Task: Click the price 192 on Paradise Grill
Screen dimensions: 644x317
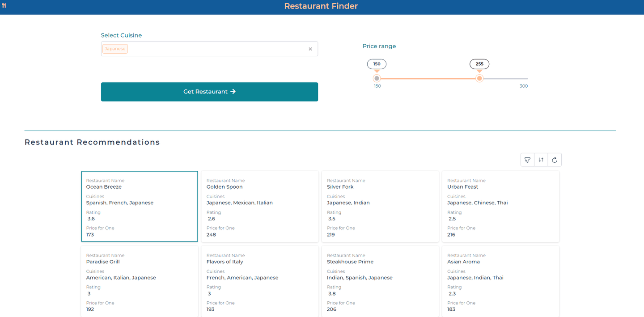Action: tap(90, 309)
